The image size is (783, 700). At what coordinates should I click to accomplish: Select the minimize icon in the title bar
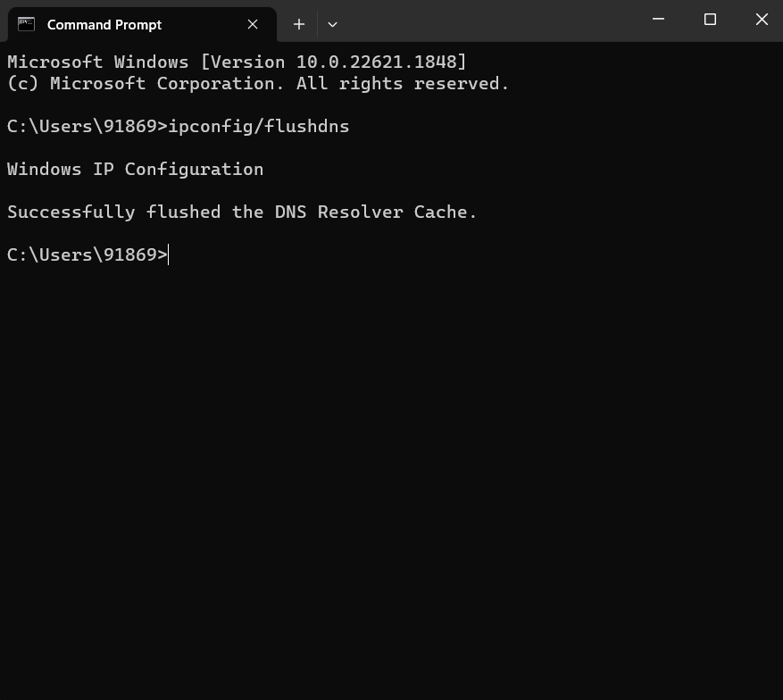[657, 19]
